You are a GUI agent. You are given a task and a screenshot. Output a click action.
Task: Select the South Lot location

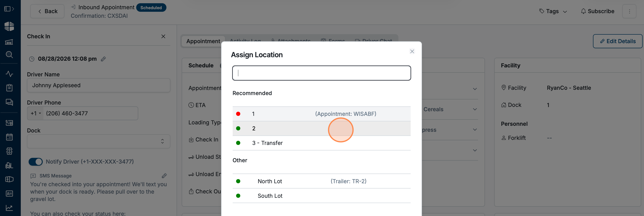322,196
